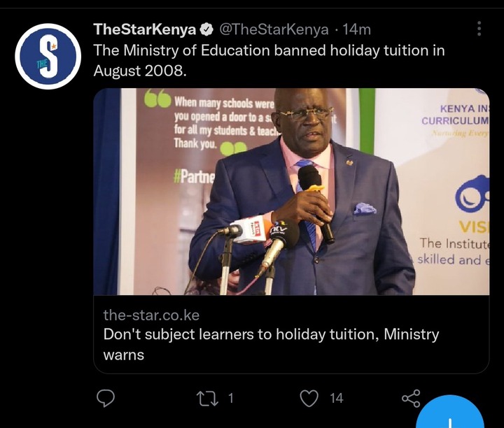This screenshot has width=504, height=428.
Task: Like the tweet with heart icon
Action: pyautogui.click(x=309, y=399)
